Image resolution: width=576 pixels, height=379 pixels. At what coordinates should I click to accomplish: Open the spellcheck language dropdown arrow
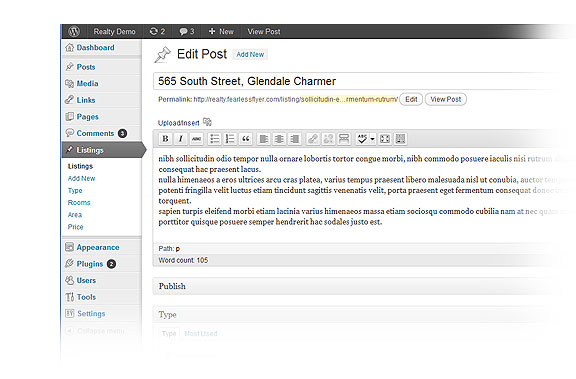(372, 139)
